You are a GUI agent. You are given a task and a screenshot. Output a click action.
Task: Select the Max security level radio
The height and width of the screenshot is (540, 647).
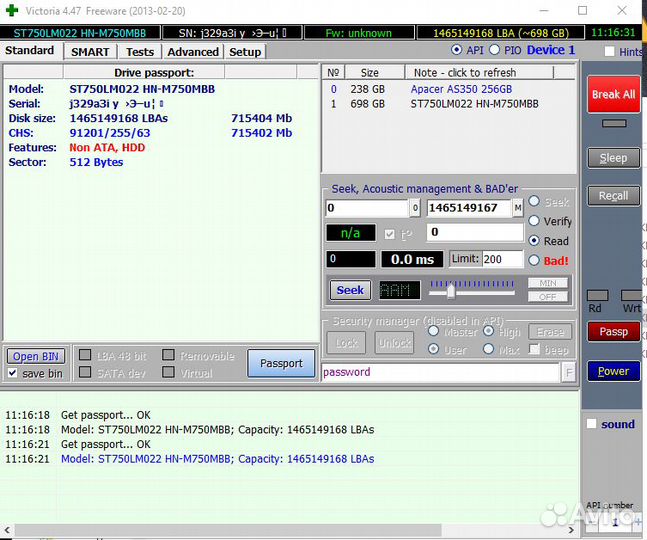pyautogui.click(x=489, y=349)
